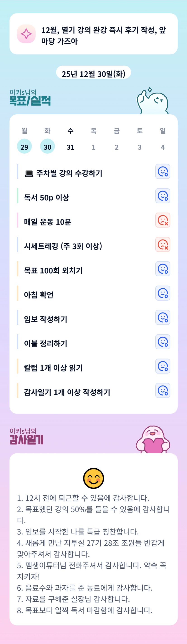Select Wednesday 31 in the week calendar
The height and width of the screenshot is (644, 187).
pyautogui.click(x=70, y=147)
